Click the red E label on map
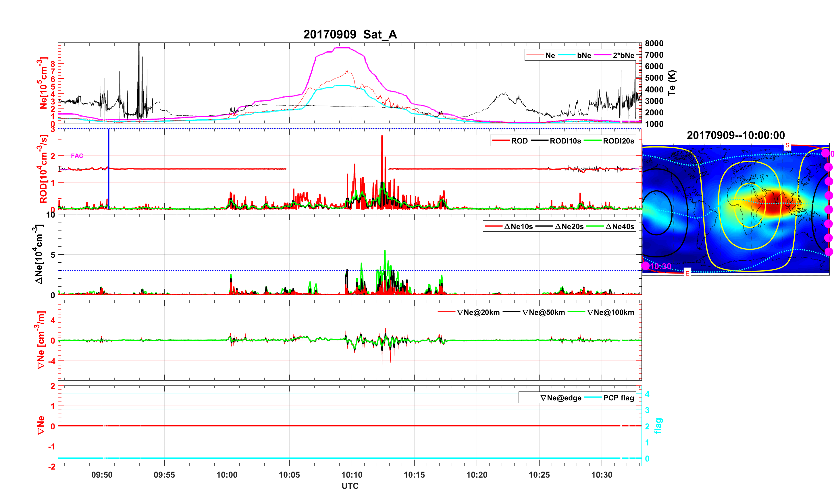The height and width of the screenshot is (504, 834). 687,273
